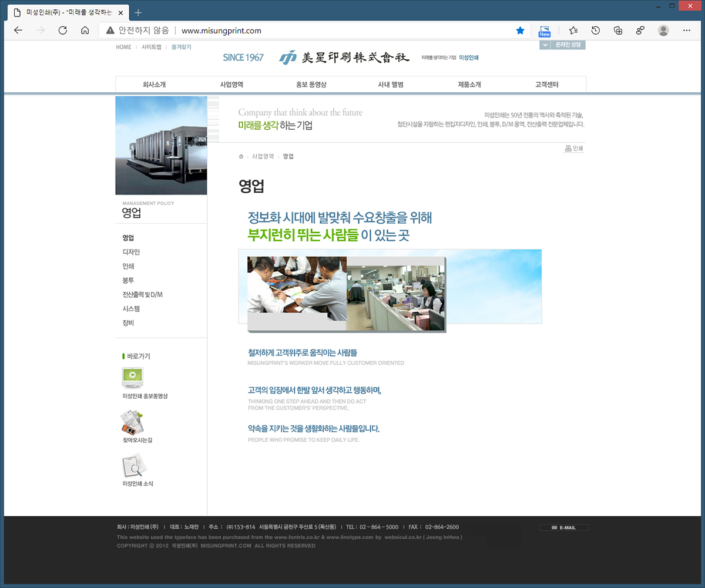Click the 찾아오시는길 map icon

coord(133,422)
